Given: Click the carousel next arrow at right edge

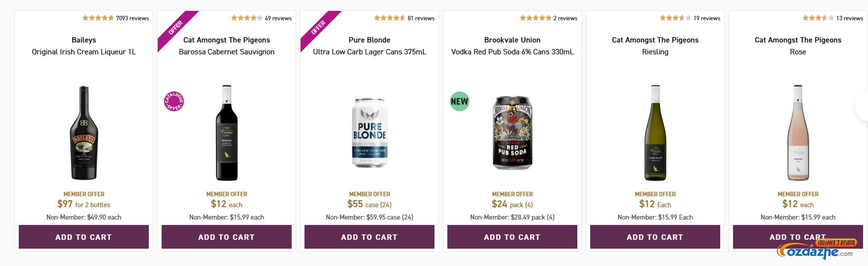Looking at the screenshot, I should click(863, 105).
